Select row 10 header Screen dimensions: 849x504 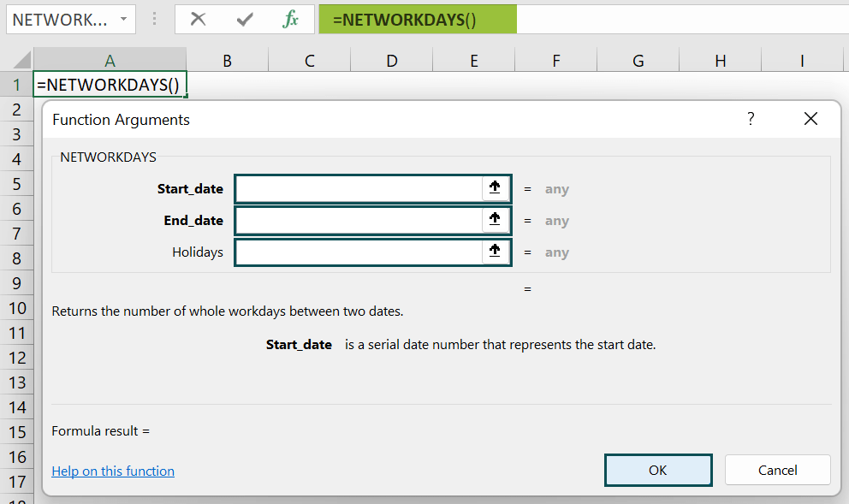tap(17, 307)
